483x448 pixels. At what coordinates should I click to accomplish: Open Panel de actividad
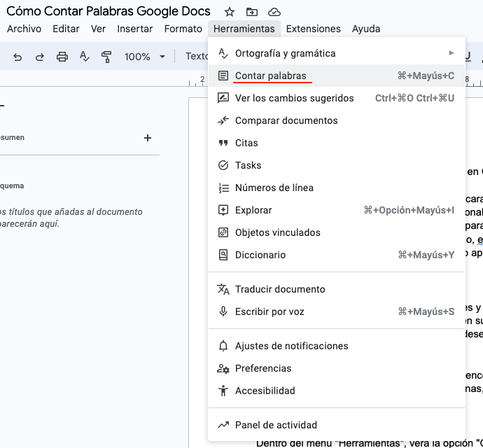coord(337,425)
